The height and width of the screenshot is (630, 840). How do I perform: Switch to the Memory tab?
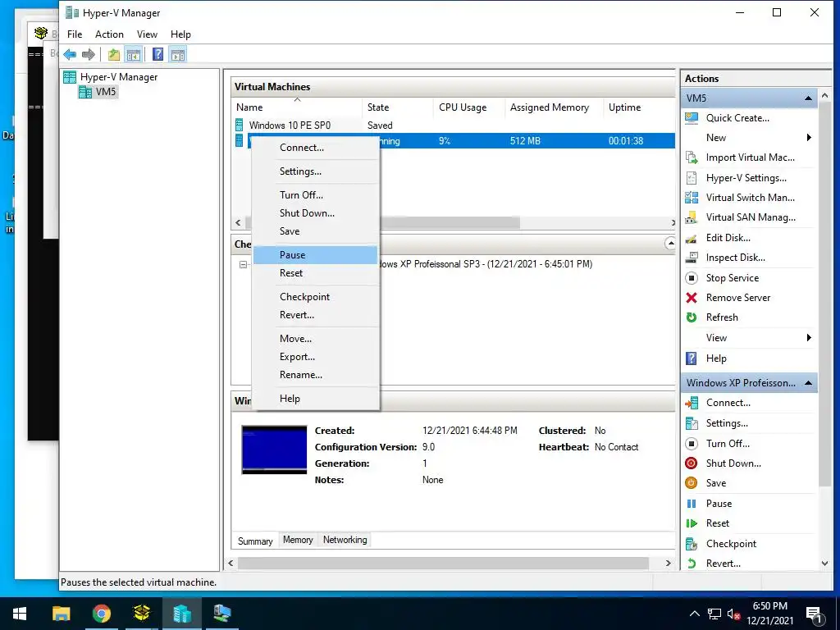click(298, 540)
